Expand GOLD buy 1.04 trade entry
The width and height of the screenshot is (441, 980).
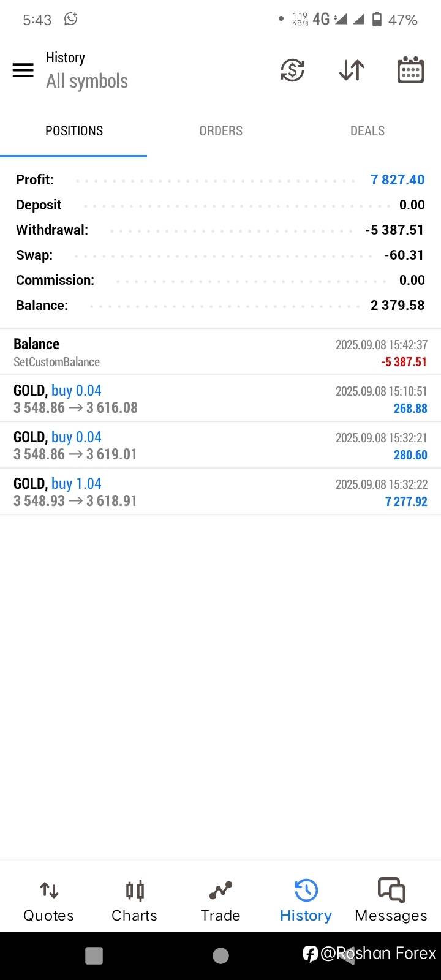pyautogui.click(x=221, y=492)
